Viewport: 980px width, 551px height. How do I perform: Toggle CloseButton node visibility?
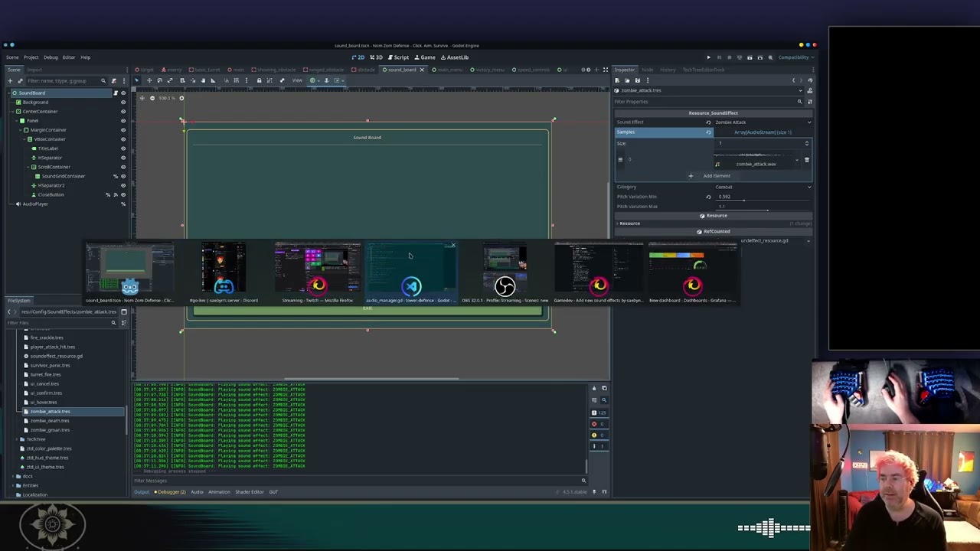pyautogui.click(x=123, y=195)
